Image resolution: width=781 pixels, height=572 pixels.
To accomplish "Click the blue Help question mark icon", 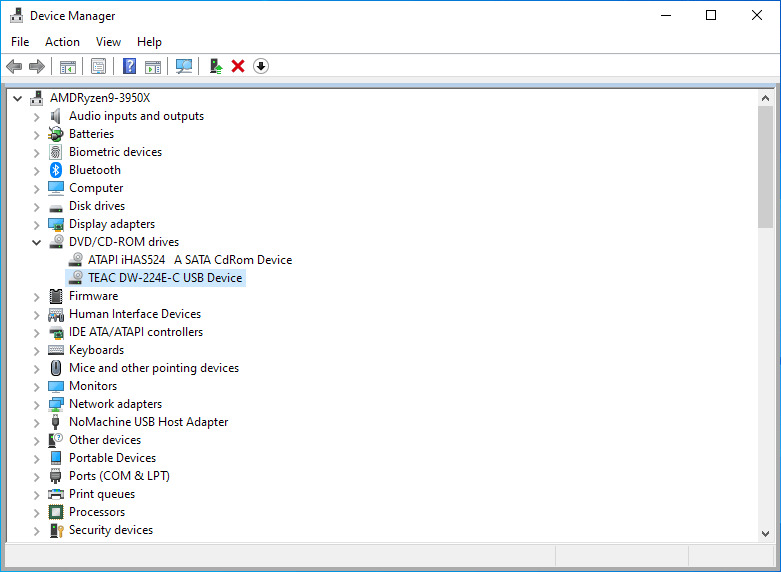I will pos(130,66).
